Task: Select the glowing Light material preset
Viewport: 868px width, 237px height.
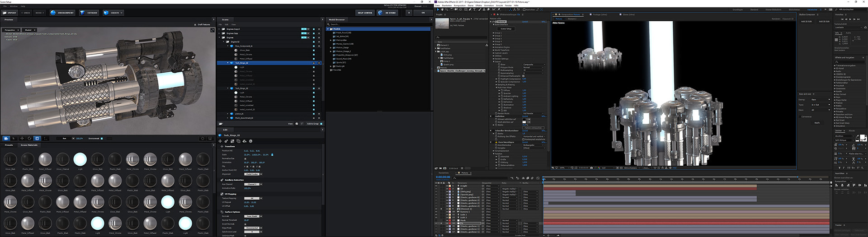Action: (80, 159)
